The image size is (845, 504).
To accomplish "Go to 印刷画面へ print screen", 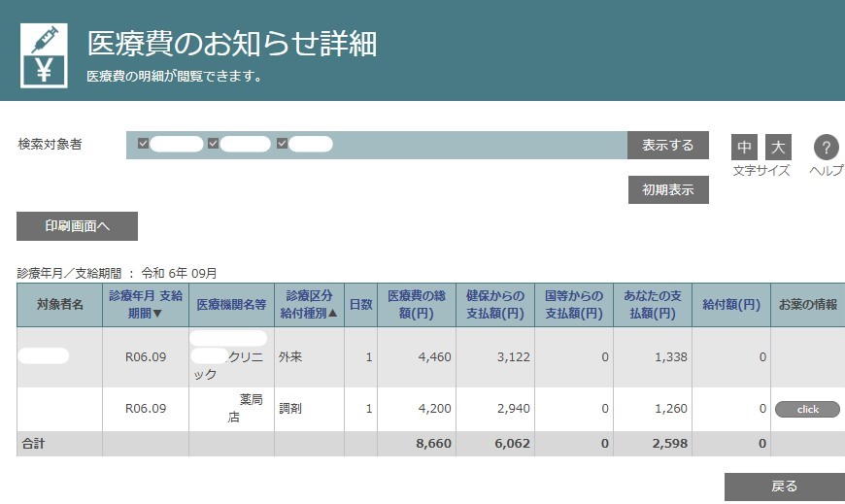I will pyautogui.click(x=77, y=226).
